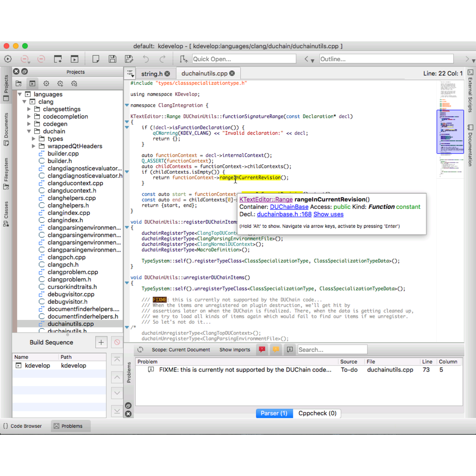Collapse the clang project node
Image resolution: width=476 pixels, height=476 pixels.
24,102
